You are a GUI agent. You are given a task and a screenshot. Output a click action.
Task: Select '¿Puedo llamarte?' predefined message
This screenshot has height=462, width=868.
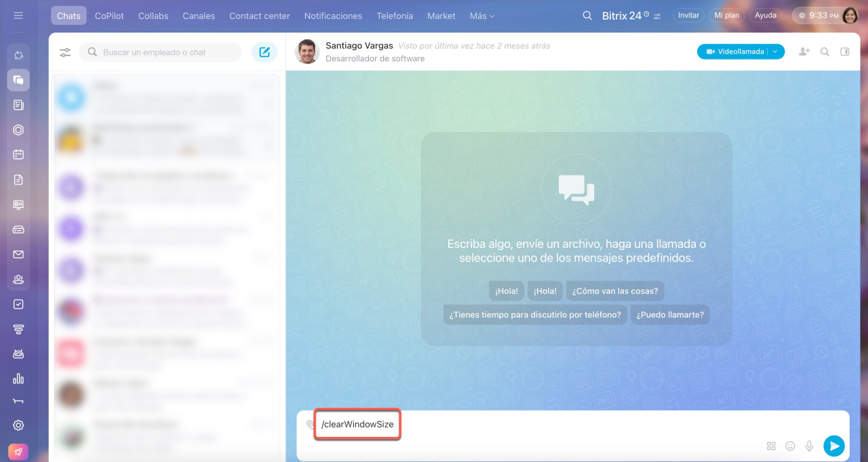[x=670, y=314]
